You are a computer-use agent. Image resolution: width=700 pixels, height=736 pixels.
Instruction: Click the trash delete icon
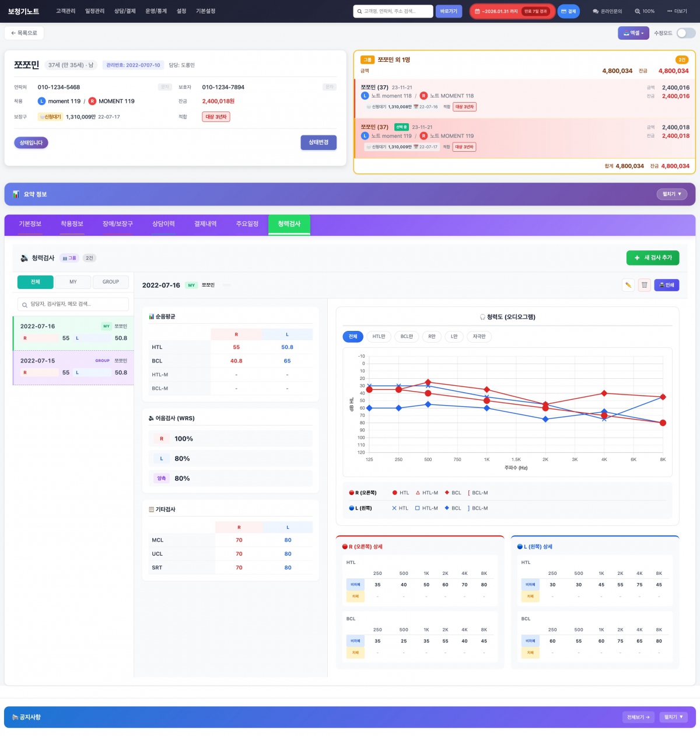644,285
